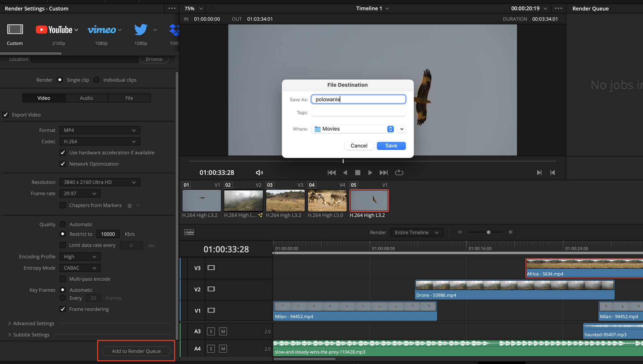The width and height of the screenshot is (643, 364).
Task: Open the Codec H.264 dropdown
Action: pyautogui.click(x=100, y=142)
